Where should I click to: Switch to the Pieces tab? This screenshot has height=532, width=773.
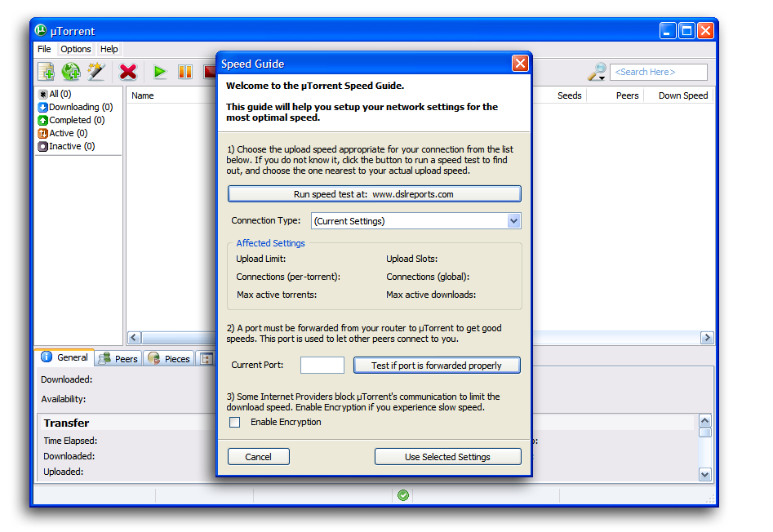click(x=169, y=358)
